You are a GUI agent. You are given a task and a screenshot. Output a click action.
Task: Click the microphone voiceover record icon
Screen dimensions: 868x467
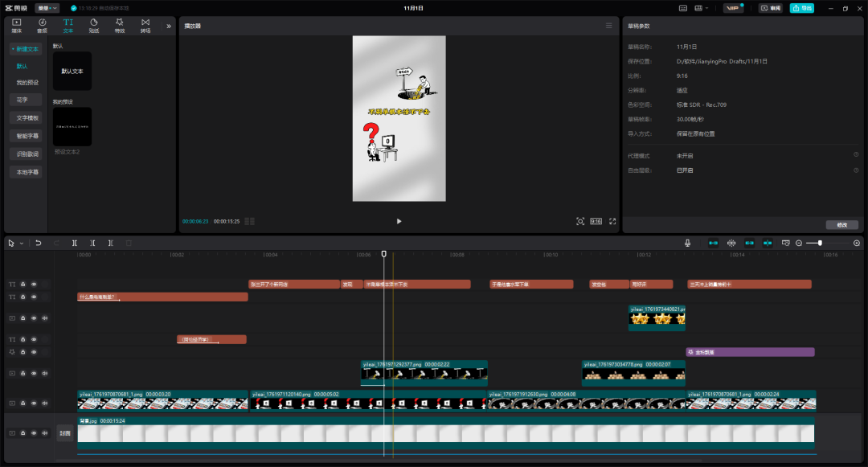pyautogui.click(x=687, y=243)
